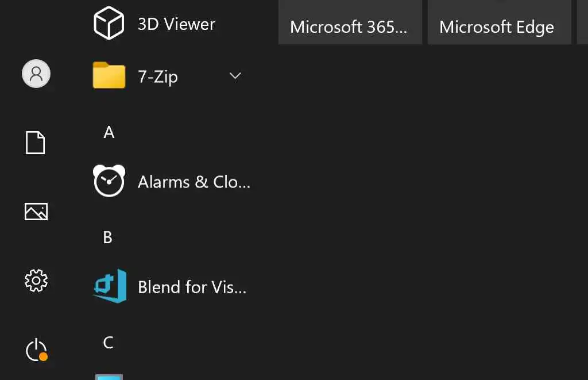Jump to letter C section header

(108, 343)
